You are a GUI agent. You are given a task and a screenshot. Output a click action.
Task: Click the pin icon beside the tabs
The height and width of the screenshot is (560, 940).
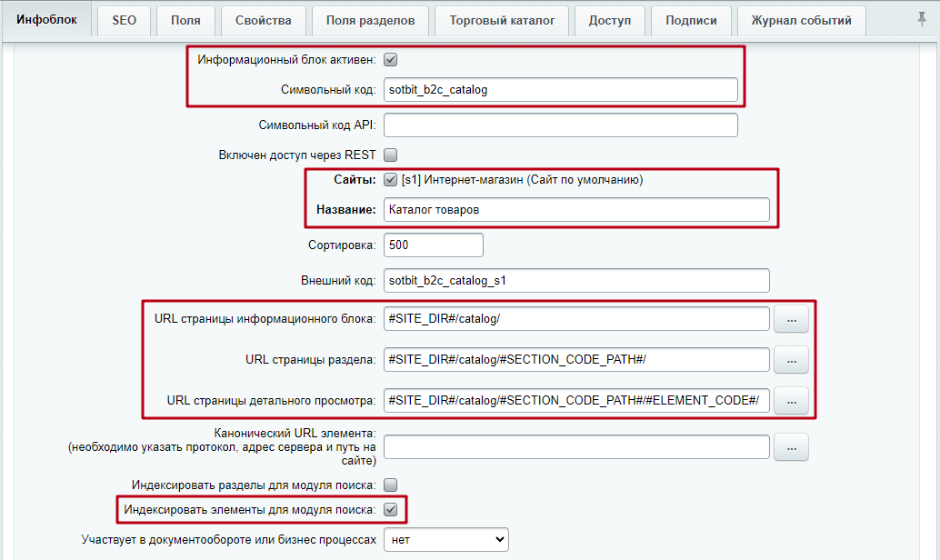coord(922,19)
